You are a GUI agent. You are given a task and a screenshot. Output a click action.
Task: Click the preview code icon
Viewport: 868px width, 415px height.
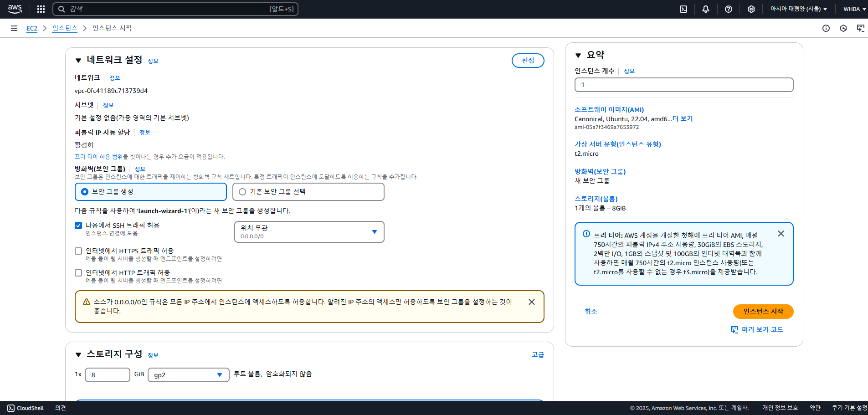[x=734, y=329]
